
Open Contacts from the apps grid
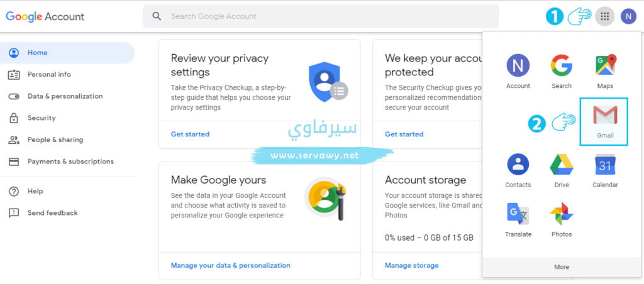pos(518,170)
